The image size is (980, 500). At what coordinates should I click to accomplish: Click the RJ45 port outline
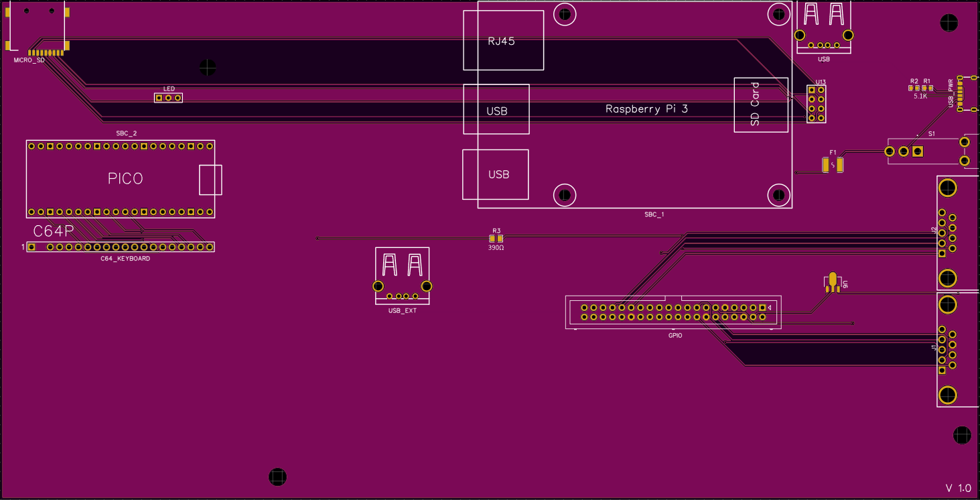coord(503,40)
